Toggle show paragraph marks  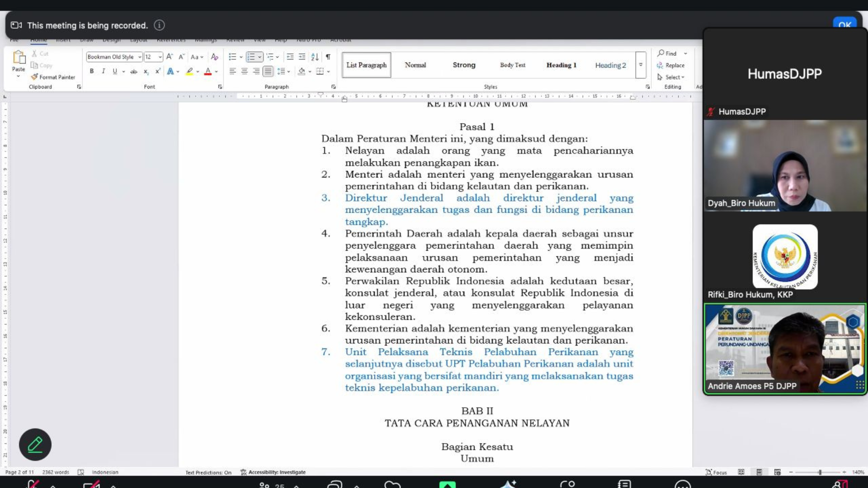point(328,57)
